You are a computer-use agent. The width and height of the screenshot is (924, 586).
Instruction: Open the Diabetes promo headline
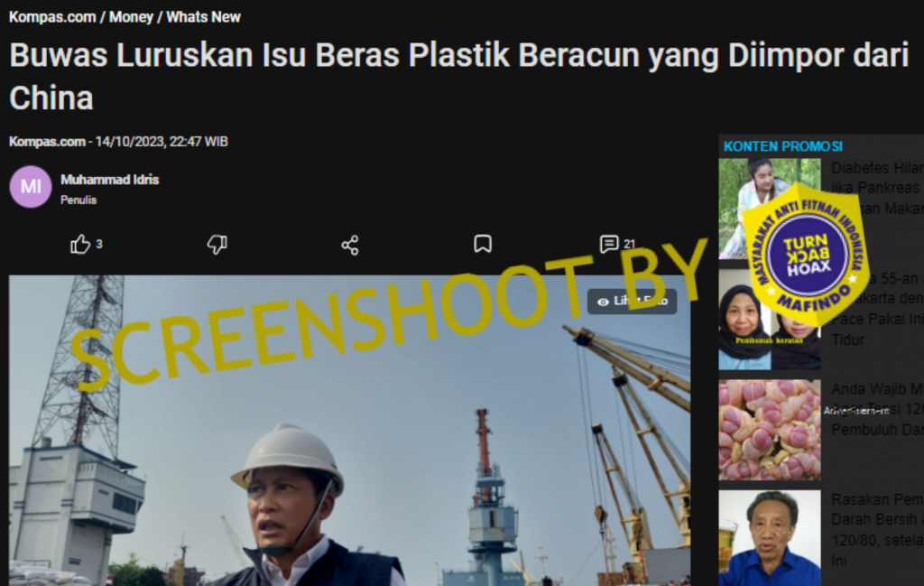(x=877, y=188)
